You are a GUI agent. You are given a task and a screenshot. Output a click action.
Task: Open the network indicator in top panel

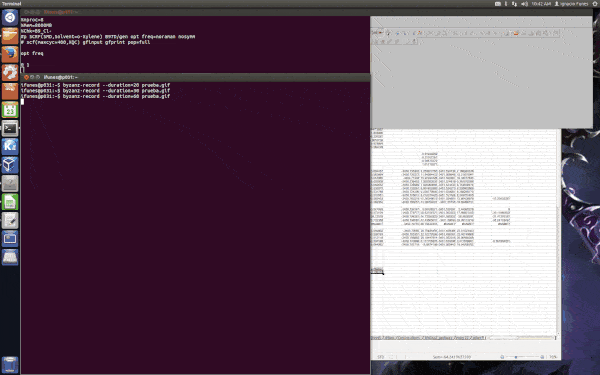pyautogui.click(x=514, y=4)
